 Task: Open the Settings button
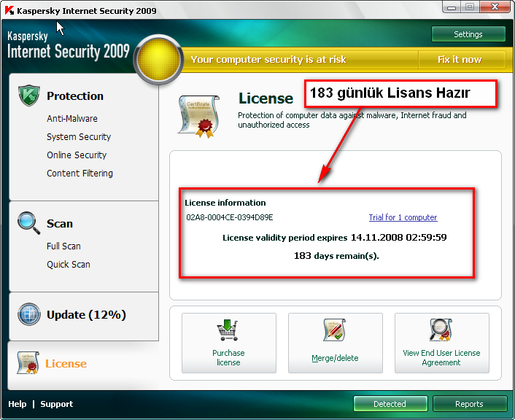468,34
